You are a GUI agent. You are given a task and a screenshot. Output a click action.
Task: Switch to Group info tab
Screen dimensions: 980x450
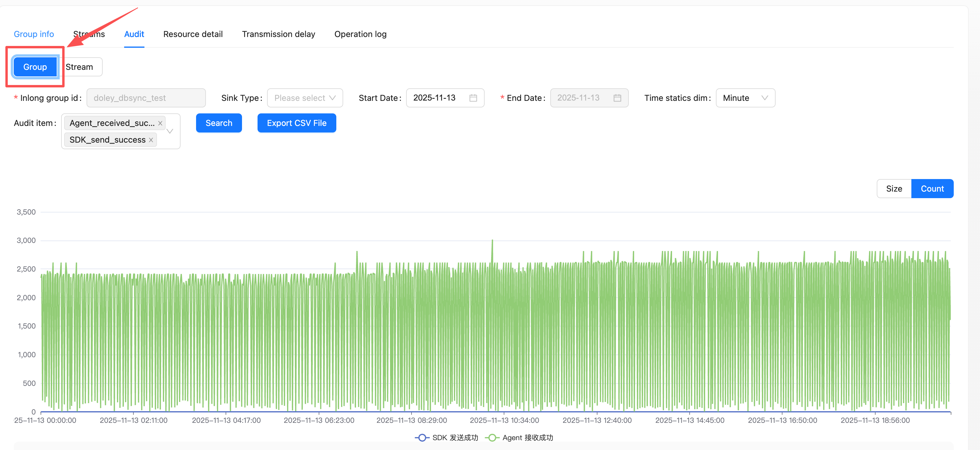34,34
